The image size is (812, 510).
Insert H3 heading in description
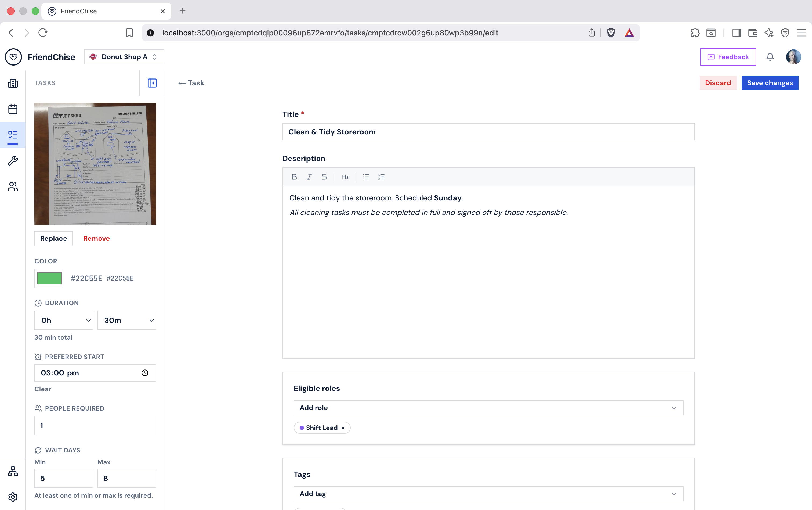(x=345, y=177)
